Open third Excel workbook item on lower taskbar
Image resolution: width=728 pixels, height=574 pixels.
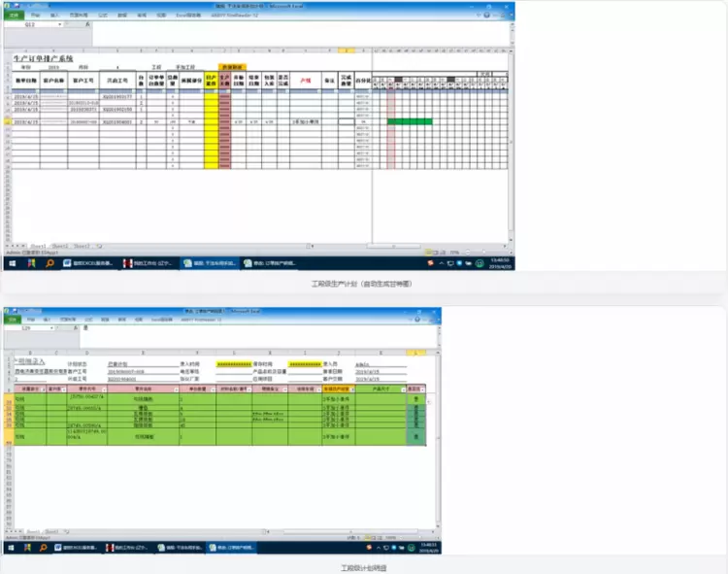click(180, 548)
